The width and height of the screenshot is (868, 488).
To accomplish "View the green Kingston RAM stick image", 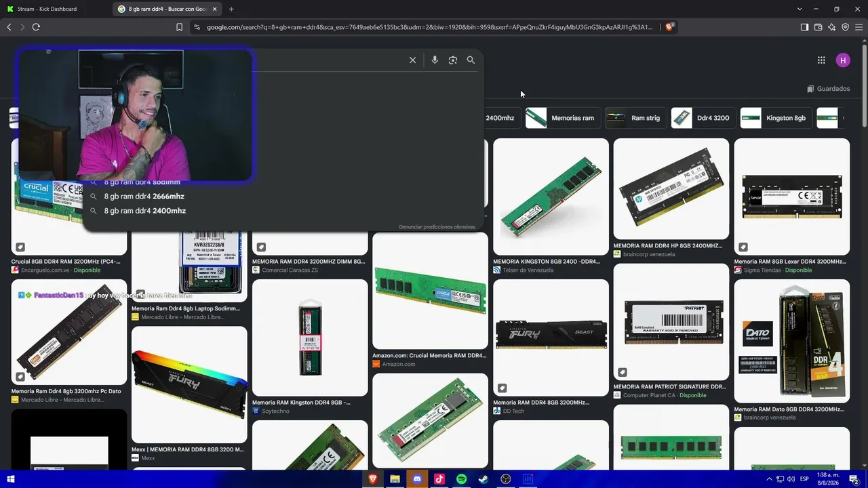I will coord(551,197).
